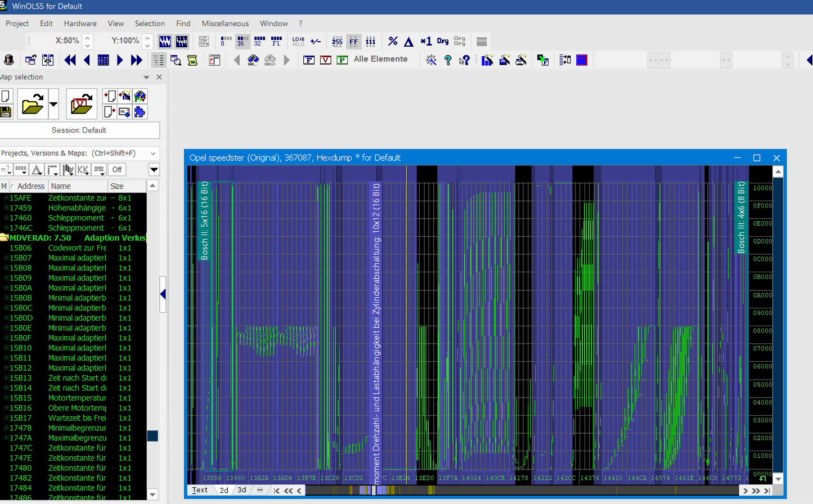Open settings with gear and wrench icon
The image size is (813, 504).
(432, 60)
